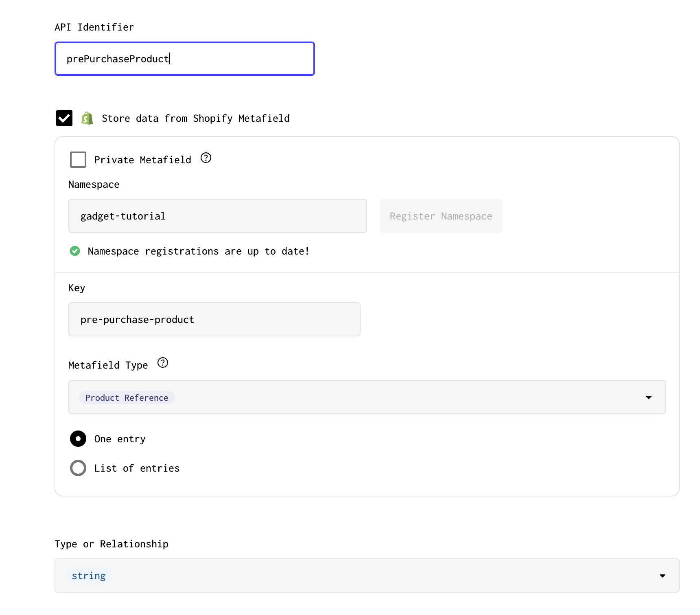Select the One entry radio button
The image size is (700, 615).
click(78, 439)
